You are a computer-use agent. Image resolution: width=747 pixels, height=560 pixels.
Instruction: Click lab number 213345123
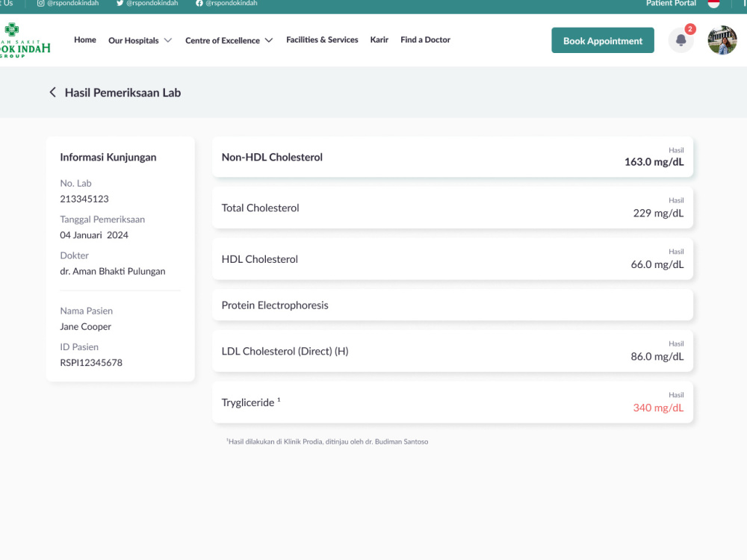pos(84,199)
